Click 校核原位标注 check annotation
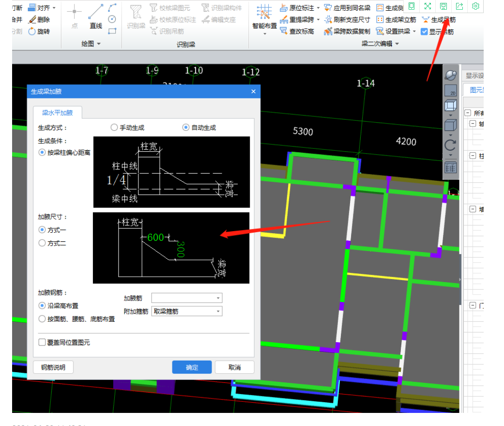 [x=173, y=19]
